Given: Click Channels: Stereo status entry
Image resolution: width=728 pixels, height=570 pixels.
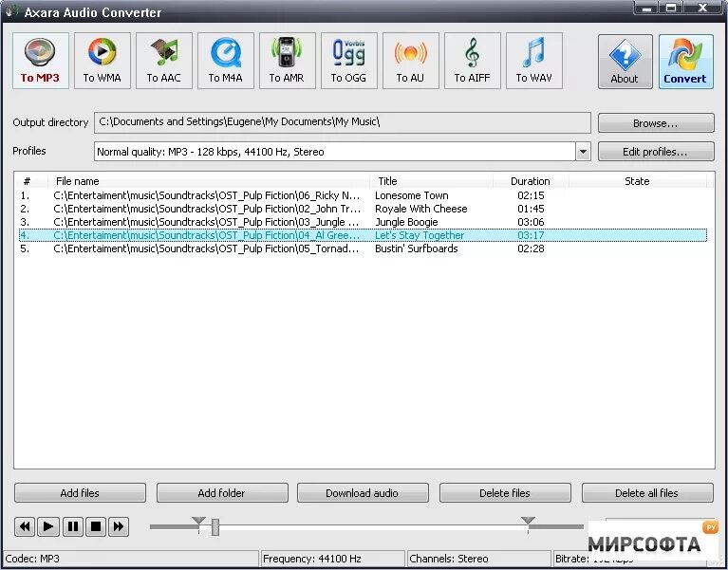Looking at the screenshot, I should [478, 559].
